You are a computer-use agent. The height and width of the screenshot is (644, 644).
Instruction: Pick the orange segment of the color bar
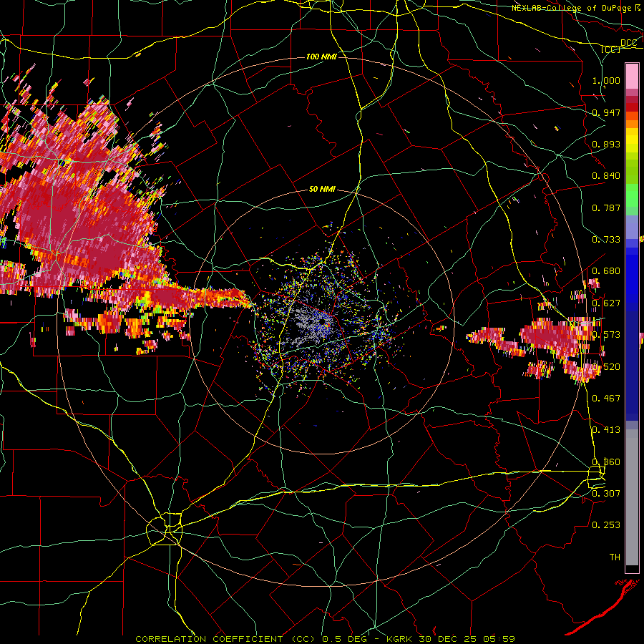point(632,119)
